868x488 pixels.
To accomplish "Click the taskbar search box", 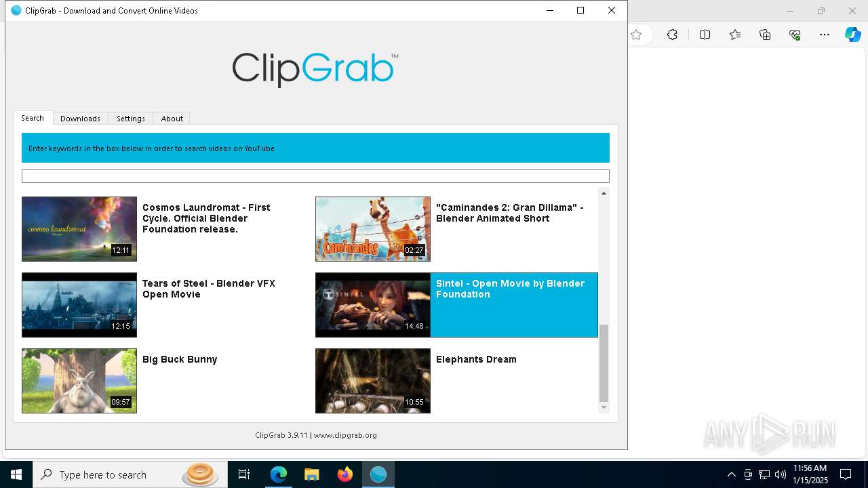I will (x=130, y=474).
